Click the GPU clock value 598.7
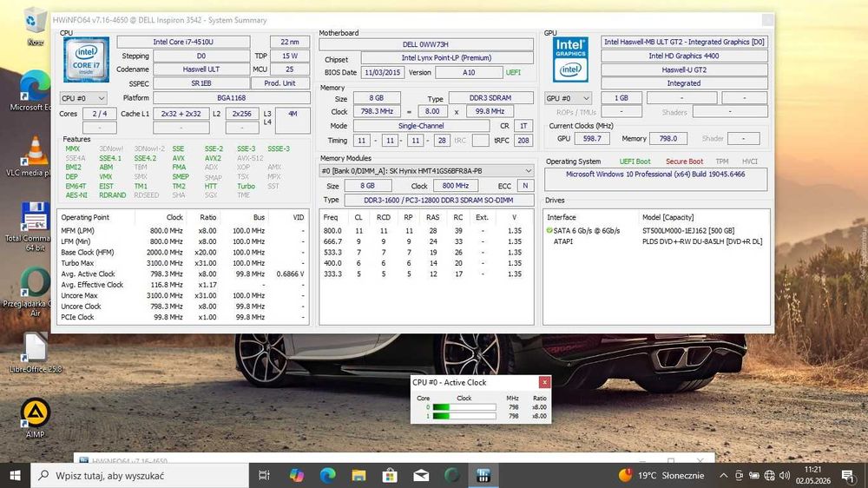This screenshot has width=868, height=488. 592,138
